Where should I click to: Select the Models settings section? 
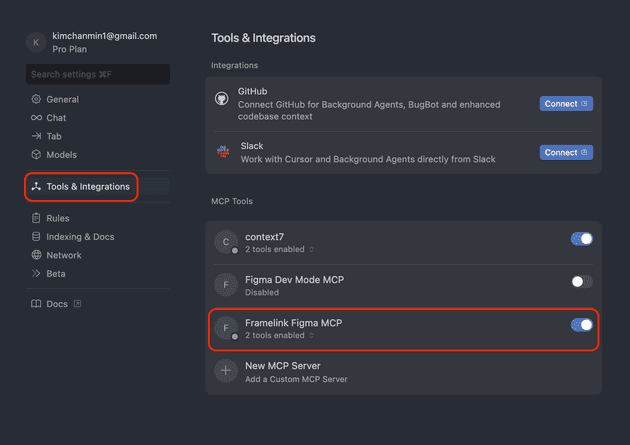tap(98, 155)
